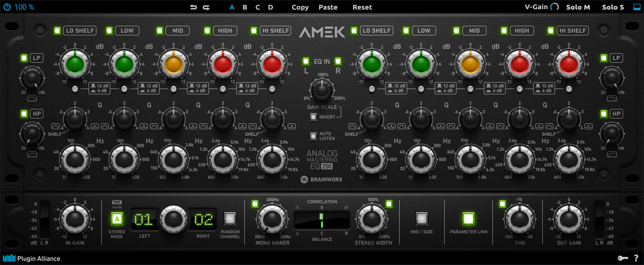Select settings slot A
644x265 pixels.
click(232, 8)
